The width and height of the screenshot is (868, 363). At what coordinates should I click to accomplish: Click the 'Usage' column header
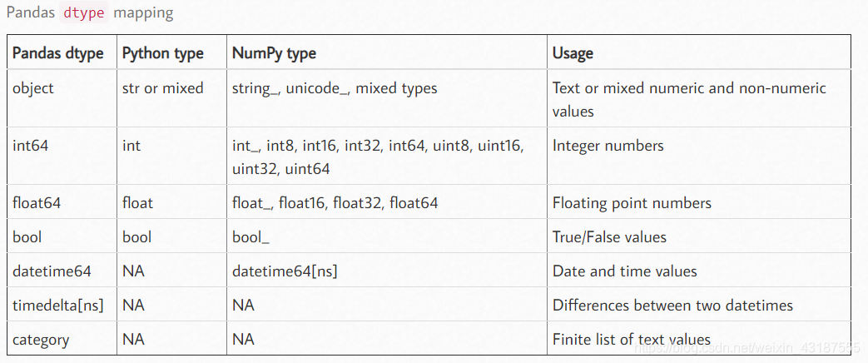[x=573, y=53]
